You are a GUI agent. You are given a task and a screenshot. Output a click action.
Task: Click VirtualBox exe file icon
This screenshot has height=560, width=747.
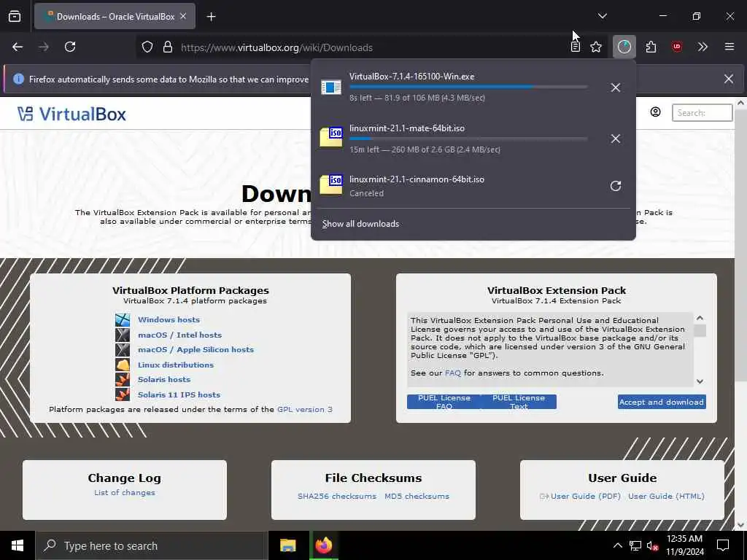[x=331, y=87]
